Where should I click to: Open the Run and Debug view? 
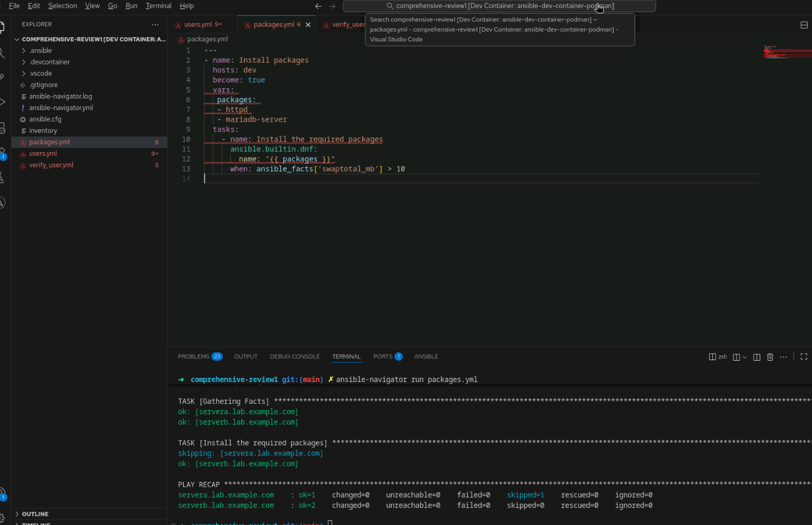click(x=2, y=102)
